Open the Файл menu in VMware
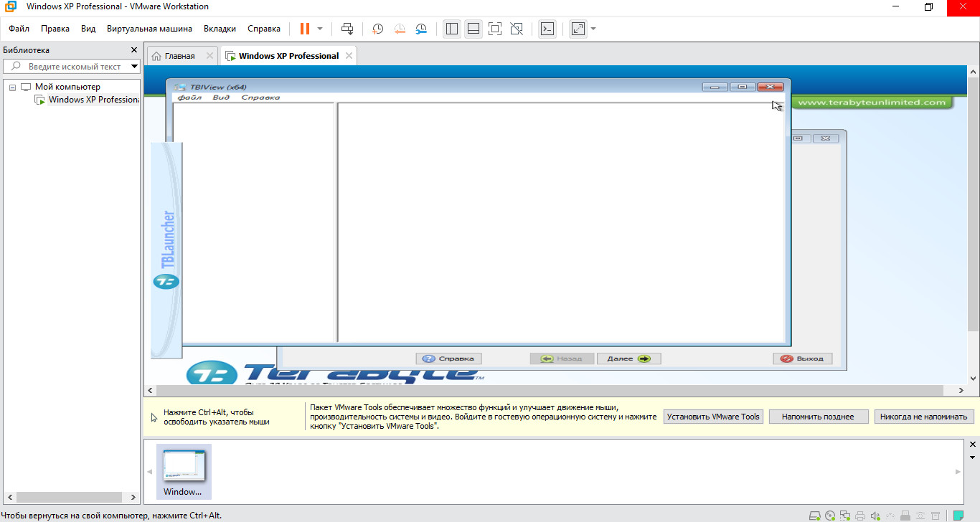The height and width of the screenshot is (522, 980). tap(19, 29)
